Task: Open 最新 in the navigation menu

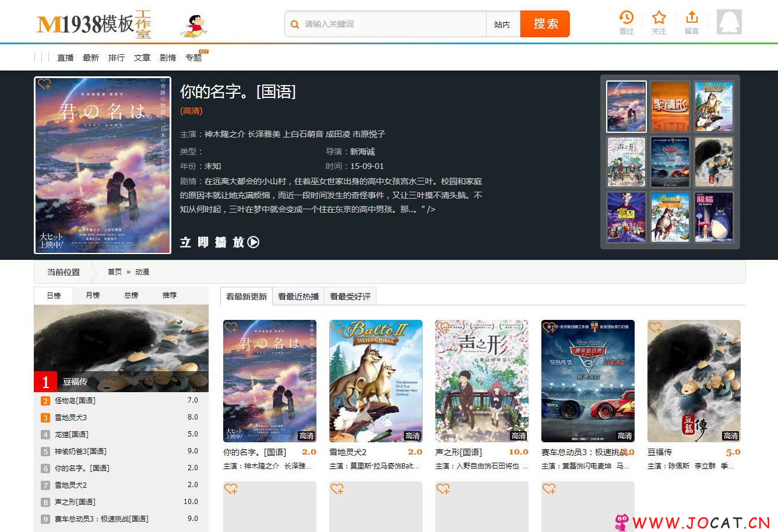Action: 91,58
